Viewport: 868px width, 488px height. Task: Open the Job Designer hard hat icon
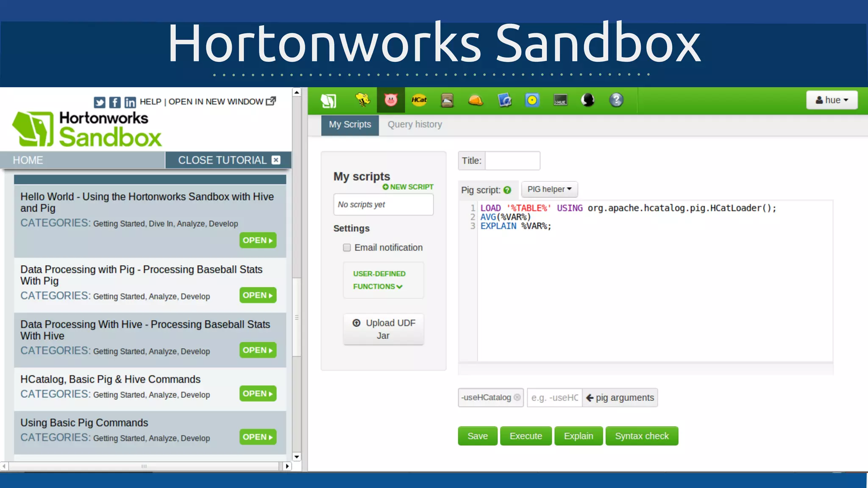click(x=476, y=100)
